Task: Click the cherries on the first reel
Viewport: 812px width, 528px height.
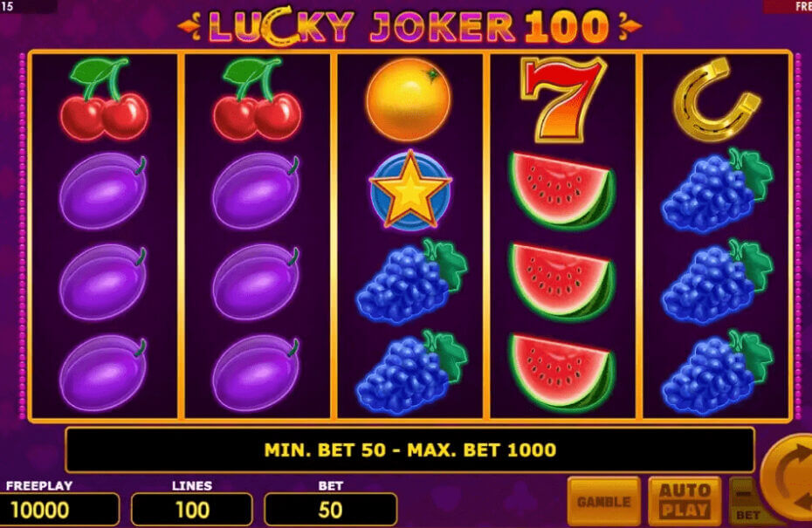Action: tap(104, 99)
